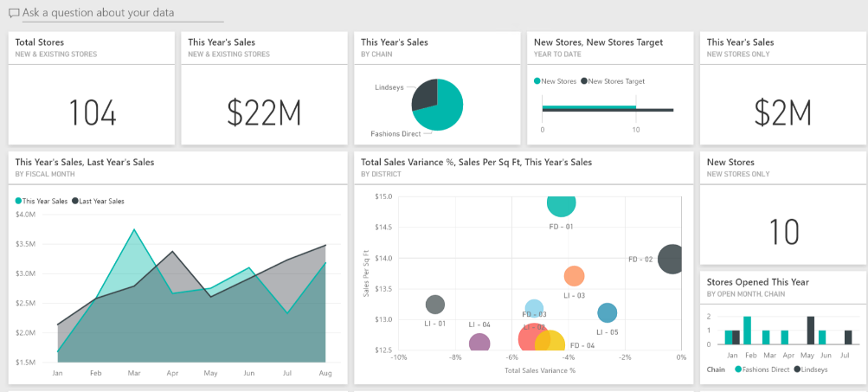This screenshot has width=868, height=392.
Task: Click the This Year Sales legend marker
Action: [19, 201]
